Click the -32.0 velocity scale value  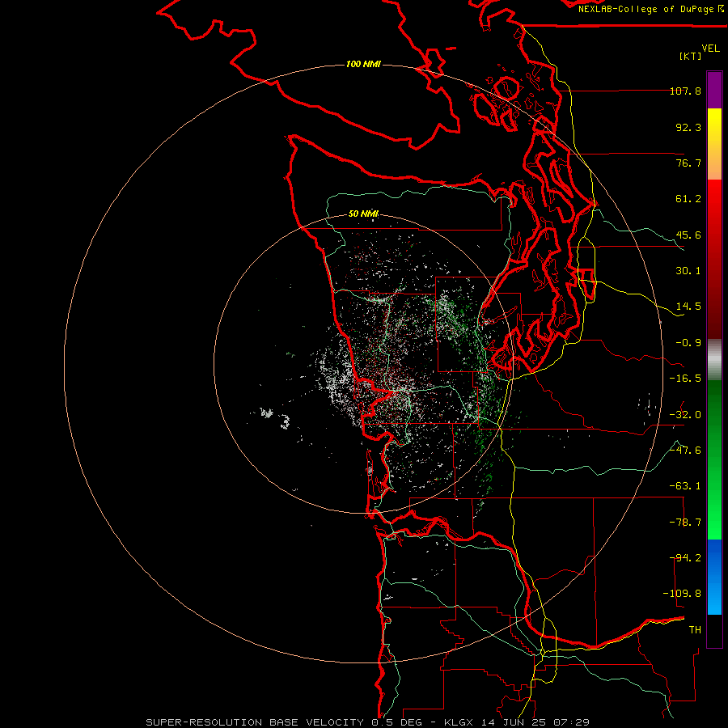pyautogui.click(x=685, y=415)
